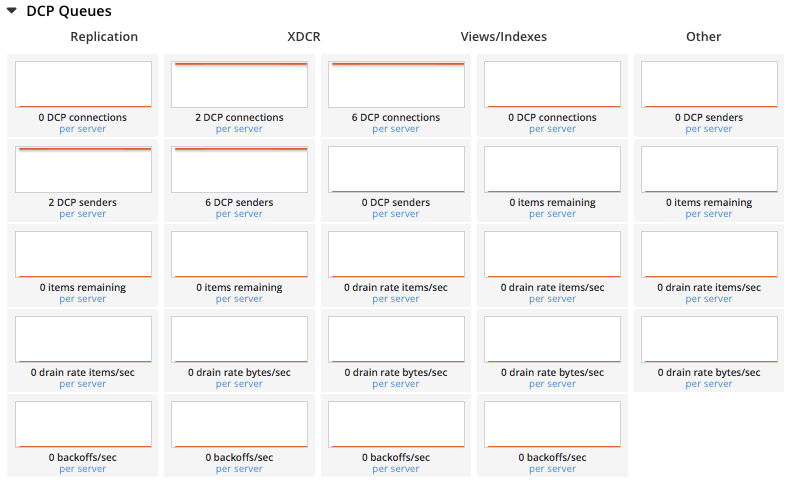This screenshot has width=791, height=485.
Task: Open Other column's 0 drain rate bytes/sec graph
Action: [709, 339]
